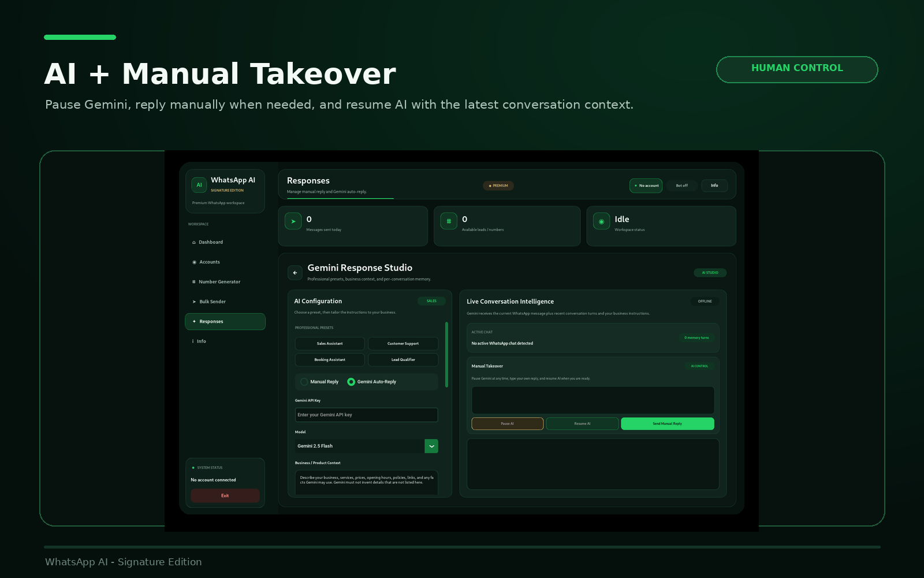Open Info in the sidebar
The height and width of the screenshot is (578, 924).
point(225,341)
